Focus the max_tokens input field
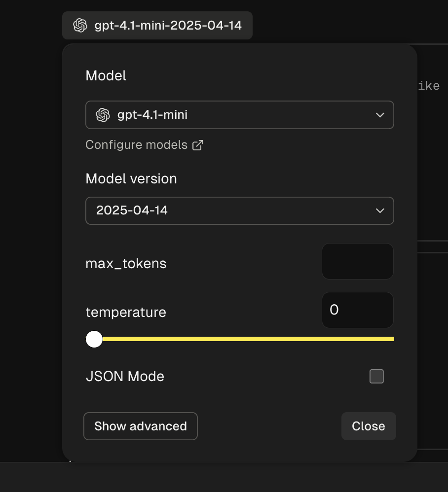The image size is (448, 492). [358, 261]
